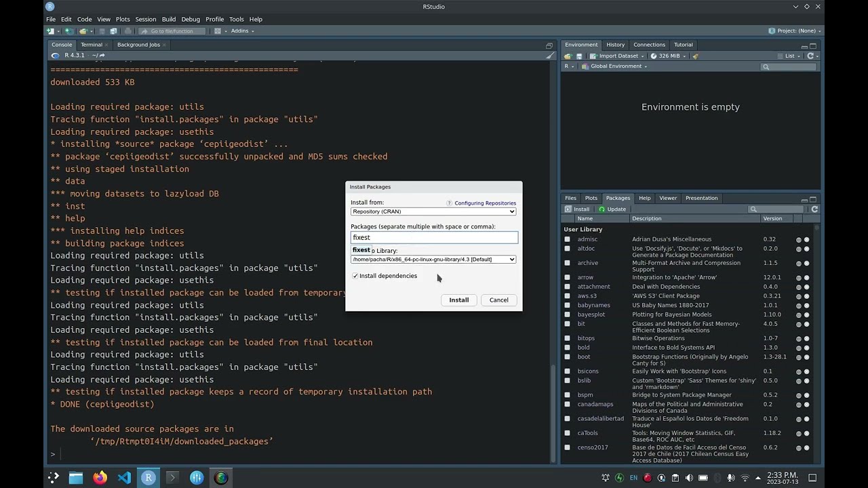This screenshot has height=488, width=868.
Task: Refresh the Packages list
Action: [814, 209]
